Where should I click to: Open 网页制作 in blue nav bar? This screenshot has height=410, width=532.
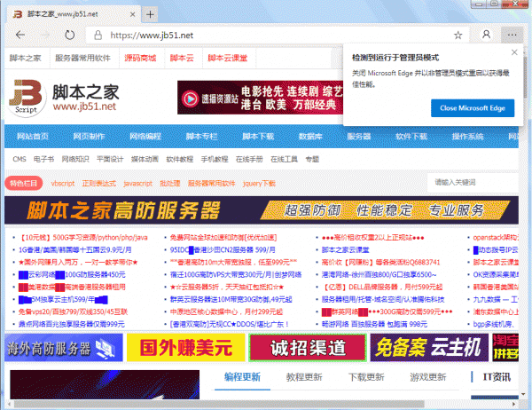pyautogui.click(x=89, y=137)
